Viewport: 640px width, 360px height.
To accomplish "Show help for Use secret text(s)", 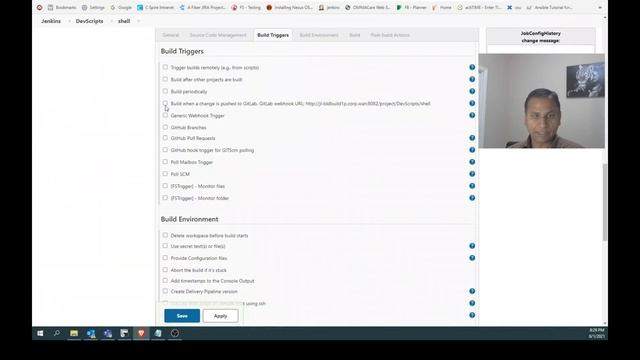I will [472, 246].
